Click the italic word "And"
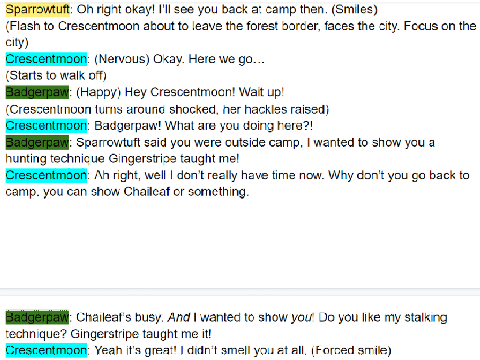Viewport: 480px width, 360px height. pos(179,317)
